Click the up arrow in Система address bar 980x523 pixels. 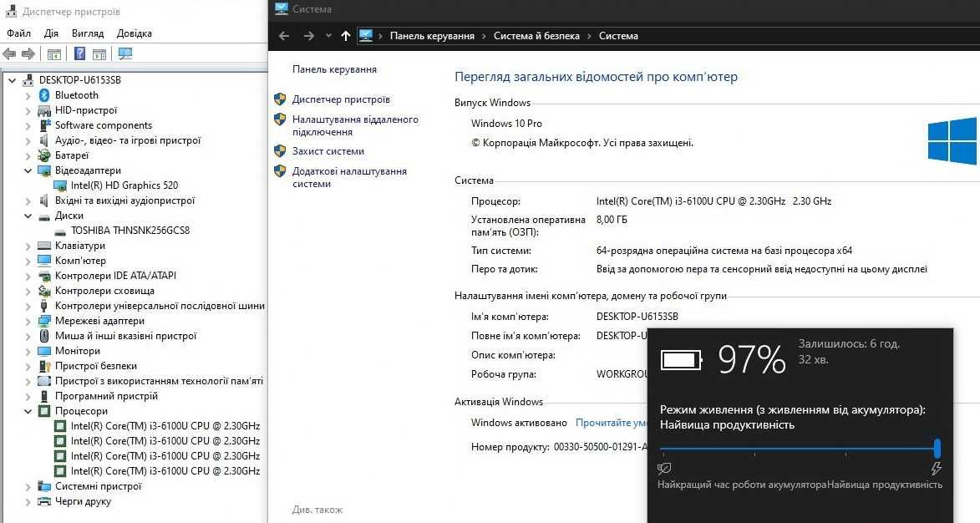(x=346, y=36)
